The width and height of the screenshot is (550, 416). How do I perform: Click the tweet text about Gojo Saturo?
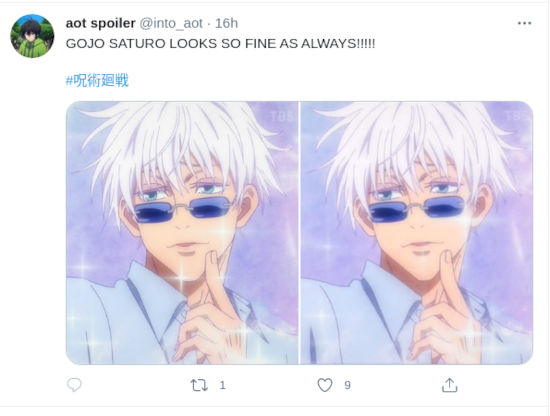click(220, 43)
